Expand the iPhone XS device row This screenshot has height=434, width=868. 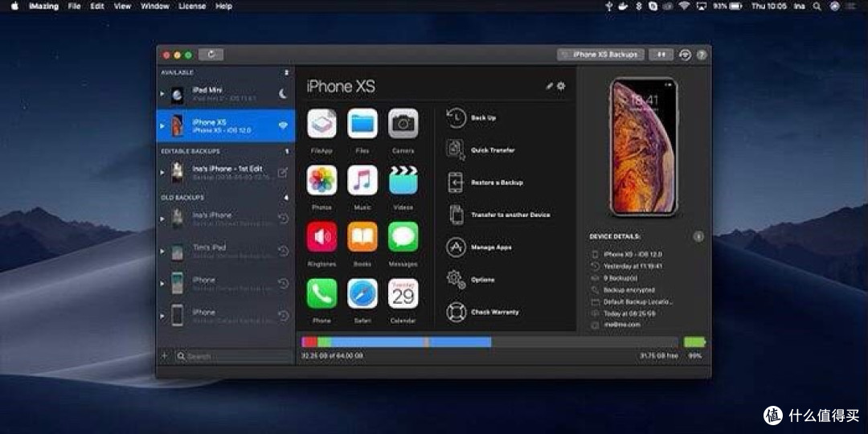pos(162,126)
